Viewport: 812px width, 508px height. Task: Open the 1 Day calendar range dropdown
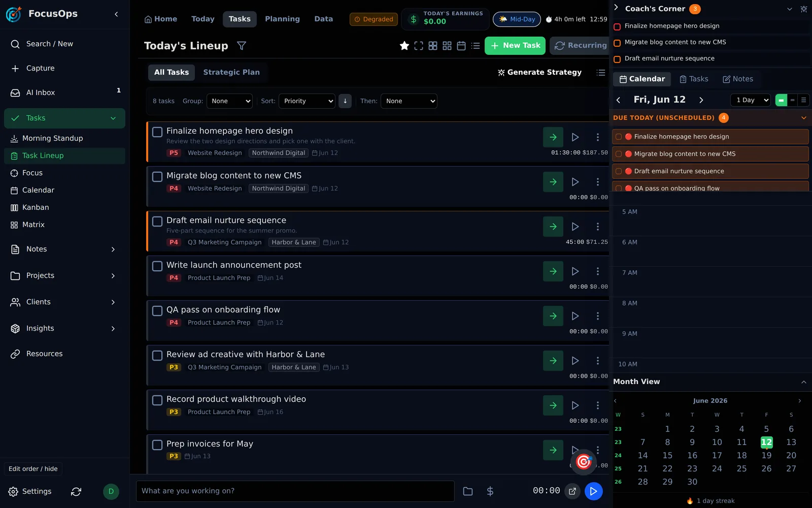(751, 100)
